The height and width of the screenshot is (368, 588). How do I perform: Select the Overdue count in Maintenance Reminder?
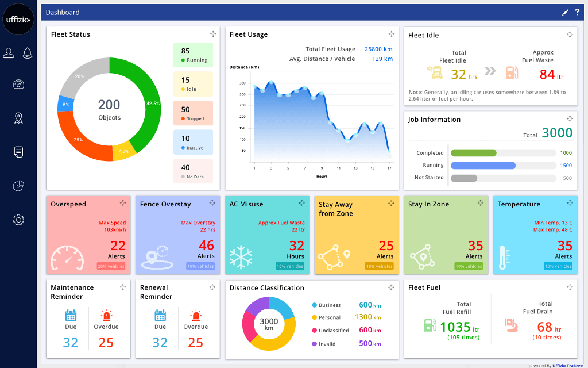(x=106, y=343)
